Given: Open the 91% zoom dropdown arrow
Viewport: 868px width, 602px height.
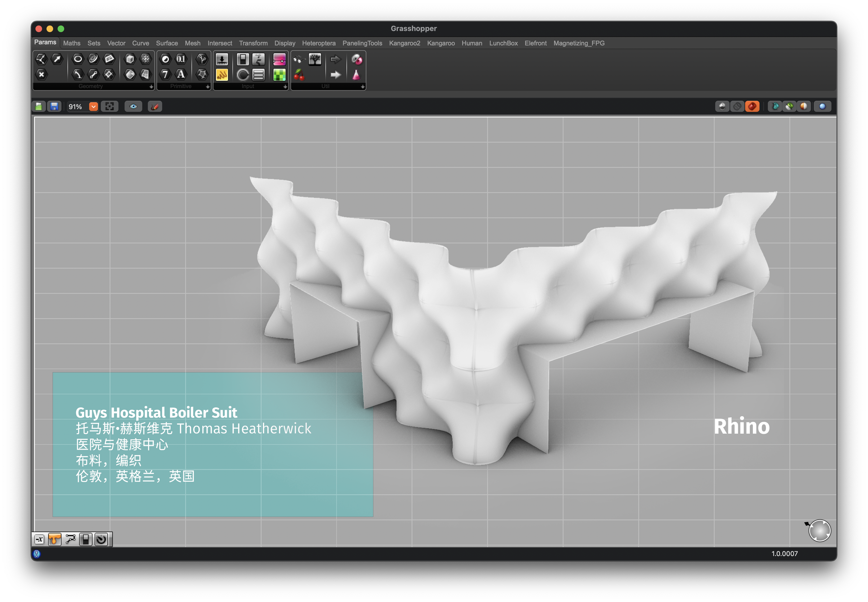Looking at the screenshot, I should 93,107.
